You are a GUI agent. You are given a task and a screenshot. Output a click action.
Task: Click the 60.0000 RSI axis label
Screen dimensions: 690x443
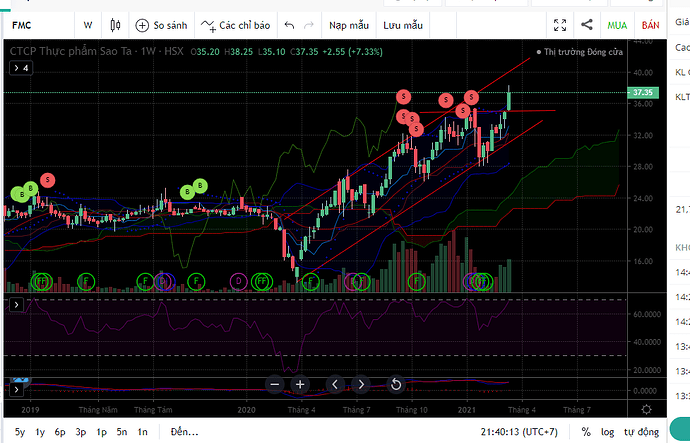tap(648, 315)
